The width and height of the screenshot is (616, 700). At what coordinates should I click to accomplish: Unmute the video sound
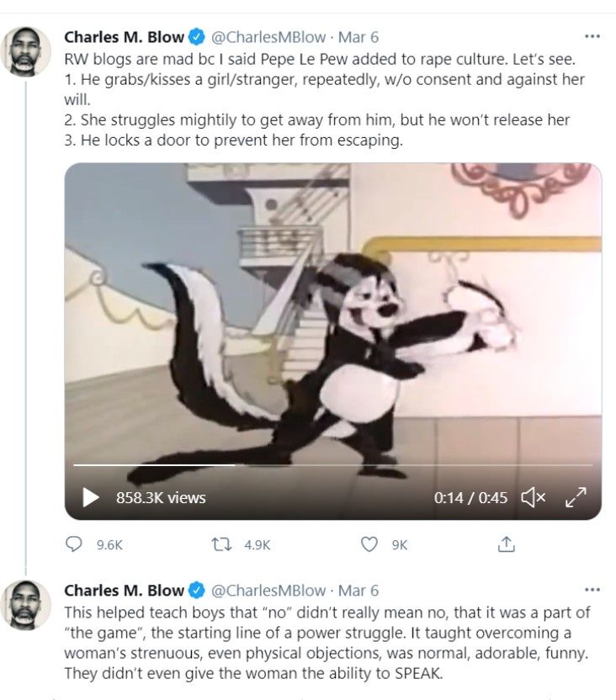(534, 497)
